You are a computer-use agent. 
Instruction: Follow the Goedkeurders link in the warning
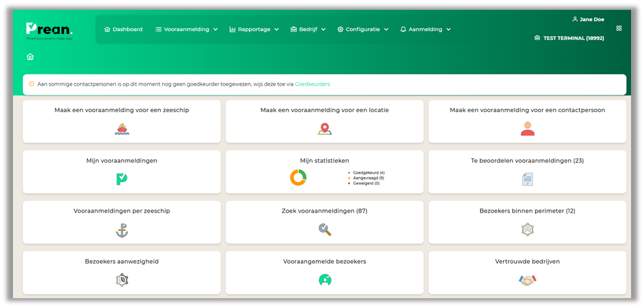coord(312,84)
